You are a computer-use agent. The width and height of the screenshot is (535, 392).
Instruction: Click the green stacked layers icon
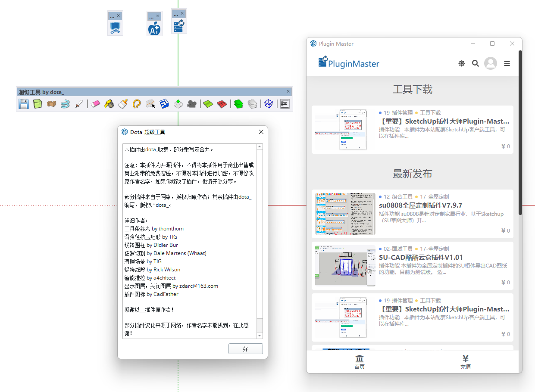tap(239, 104)
